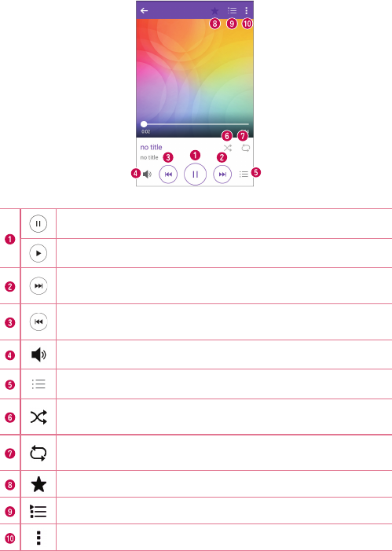Skip to the next track

pyautogui.click(x=222, y=174)
